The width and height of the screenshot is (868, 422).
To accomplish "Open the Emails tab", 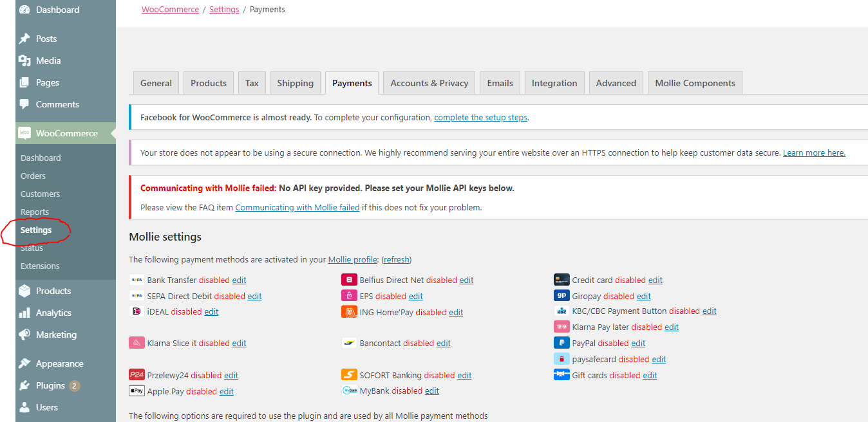I will point(500,83).
